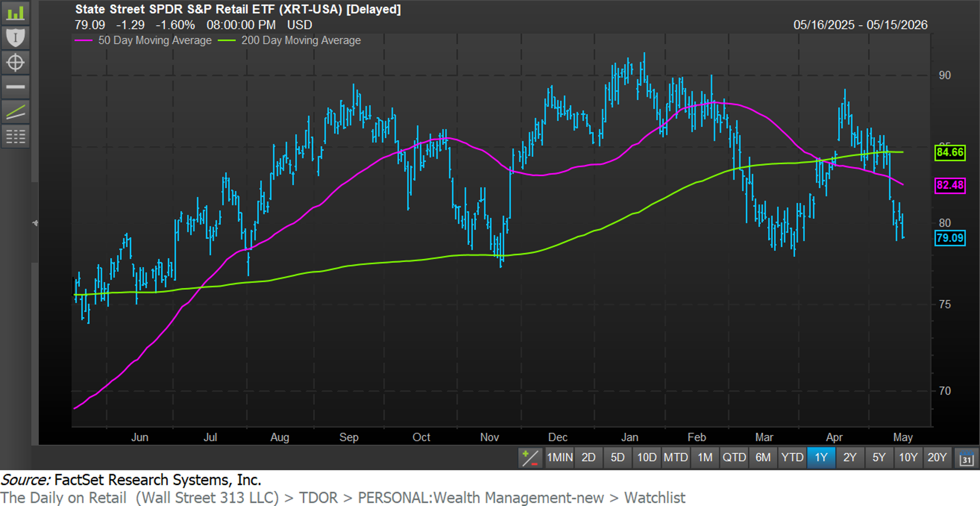
Task: Expand the collapsed side panel arrow
Action: 35,223
